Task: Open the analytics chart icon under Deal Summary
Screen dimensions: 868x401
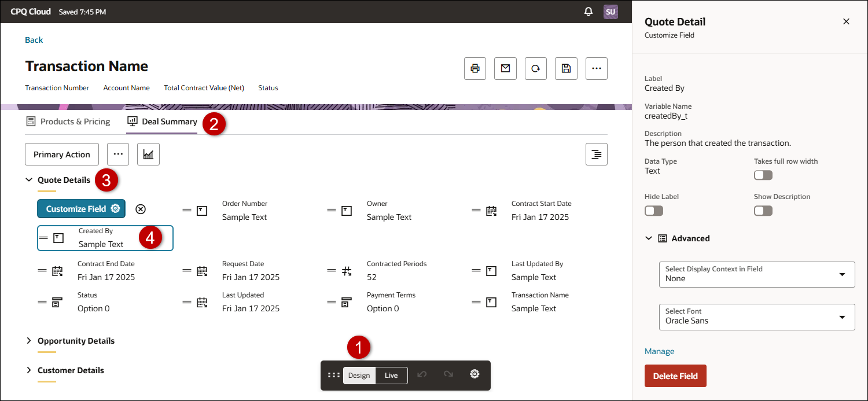Action: point(148,154)
